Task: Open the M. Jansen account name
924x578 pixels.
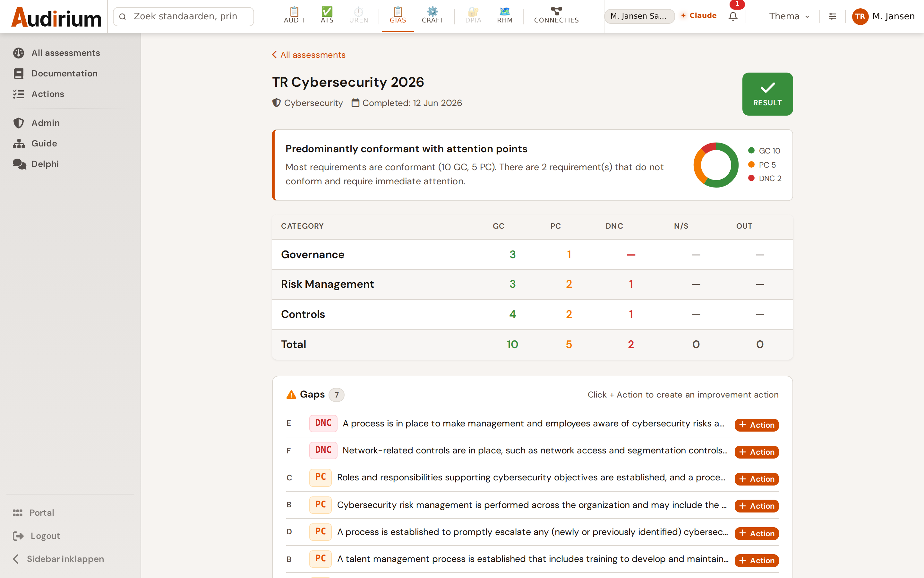Action: tap(894, 16)
